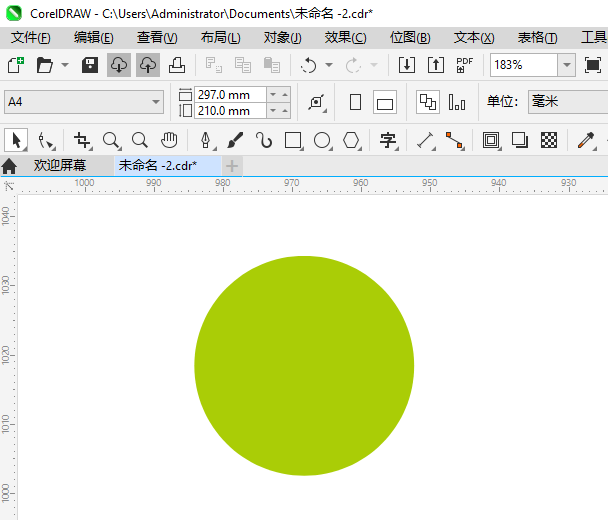
Task: Open a file with the folder icon
Action: [45, 65]
